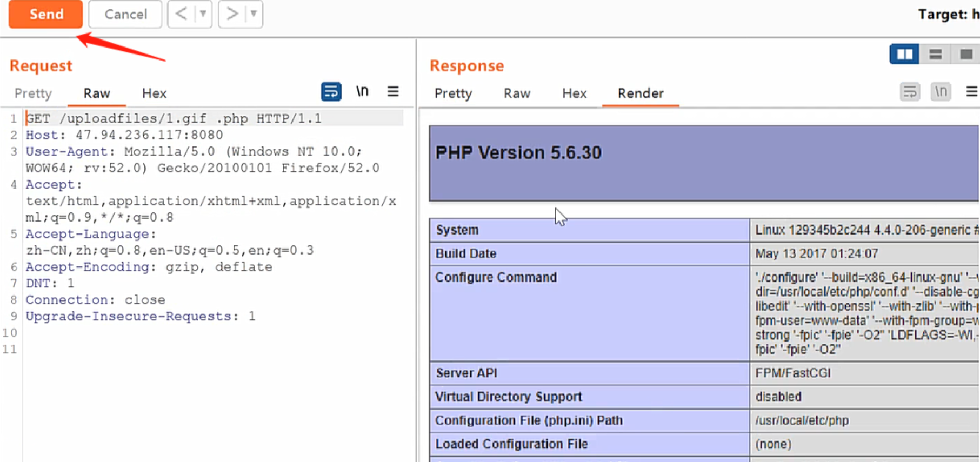The height and width of the screenshot is (462, 980).
Task: Open the Request panel options menu
Action: (x=393, y=92)
